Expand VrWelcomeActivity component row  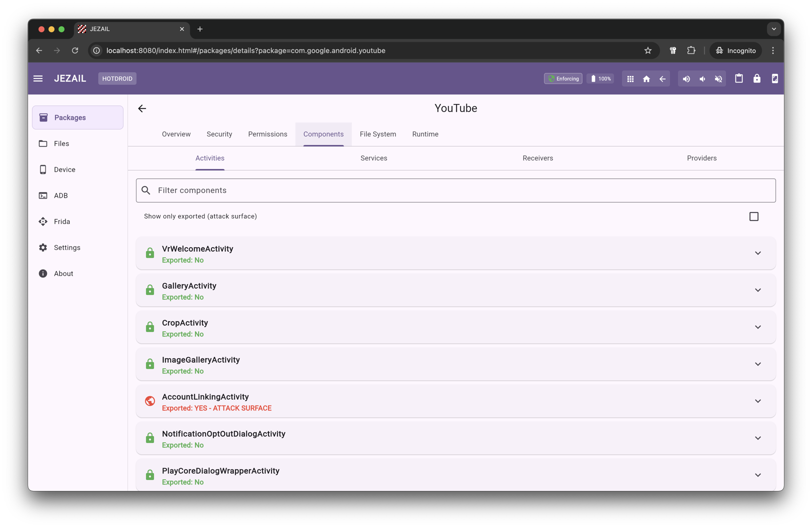[x=757, y=253]
